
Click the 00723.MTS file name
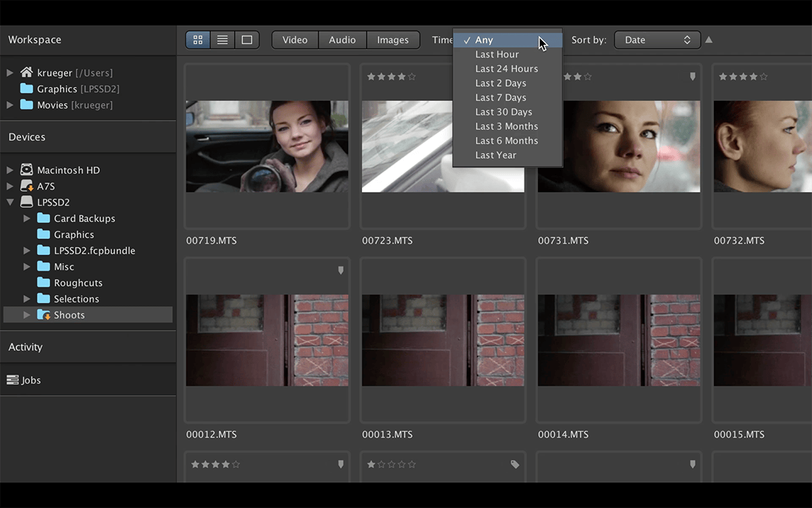(387, 240)
